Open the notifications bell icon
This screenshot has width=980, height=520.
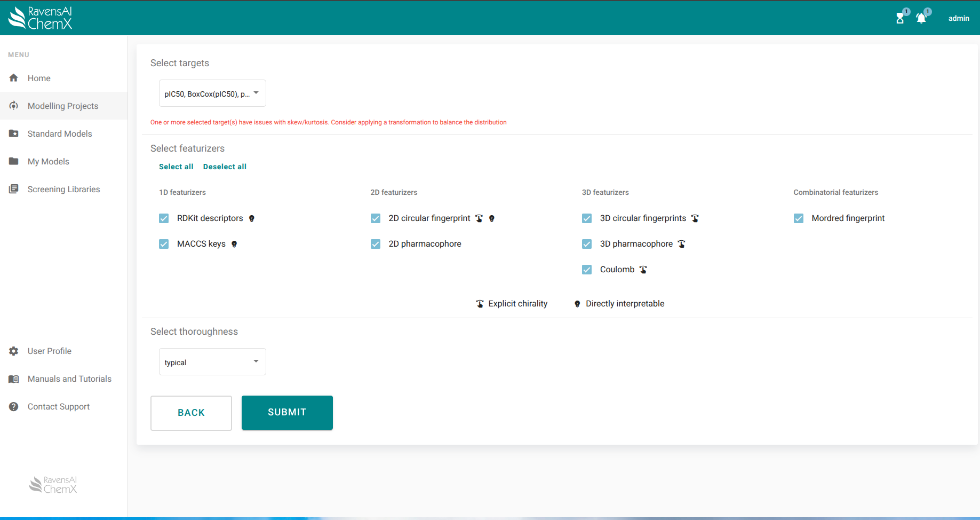[x=921, y=18]
